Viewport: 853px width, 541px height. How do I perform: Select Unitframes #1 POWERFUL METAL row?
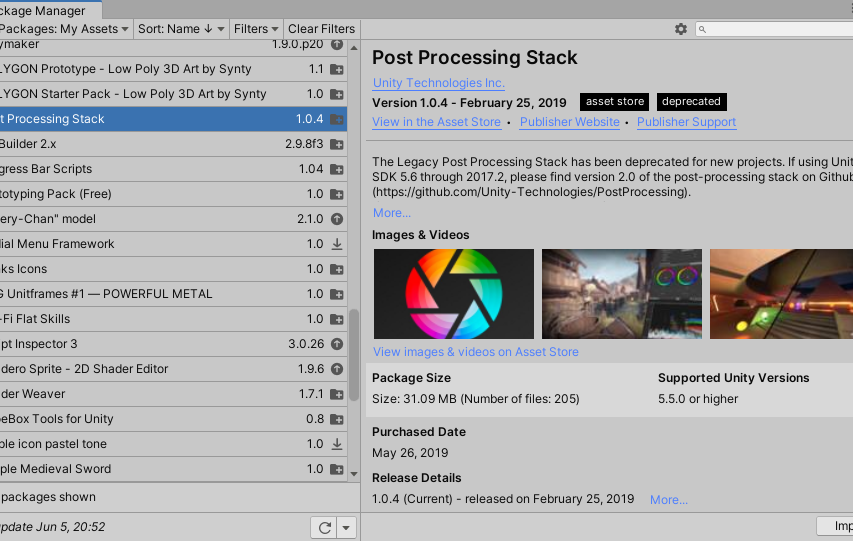[x=173, y=294]
